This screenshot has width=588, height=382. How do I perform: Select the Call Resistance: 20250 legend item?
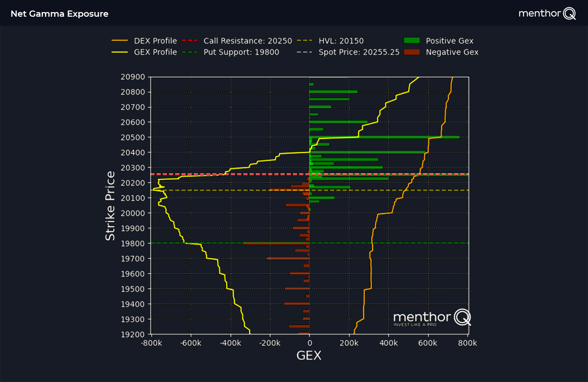pyautogui.click(x=248, y=40)
